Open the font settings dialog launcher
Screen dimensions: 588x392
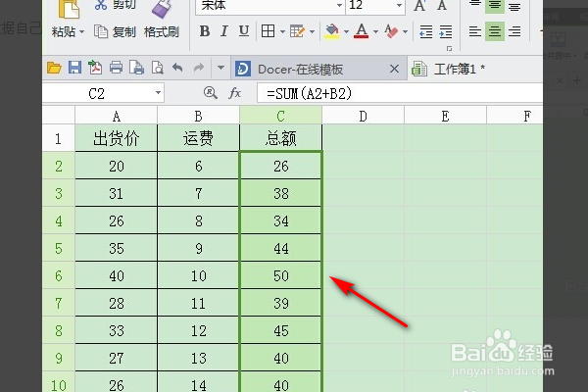[449, 48]
